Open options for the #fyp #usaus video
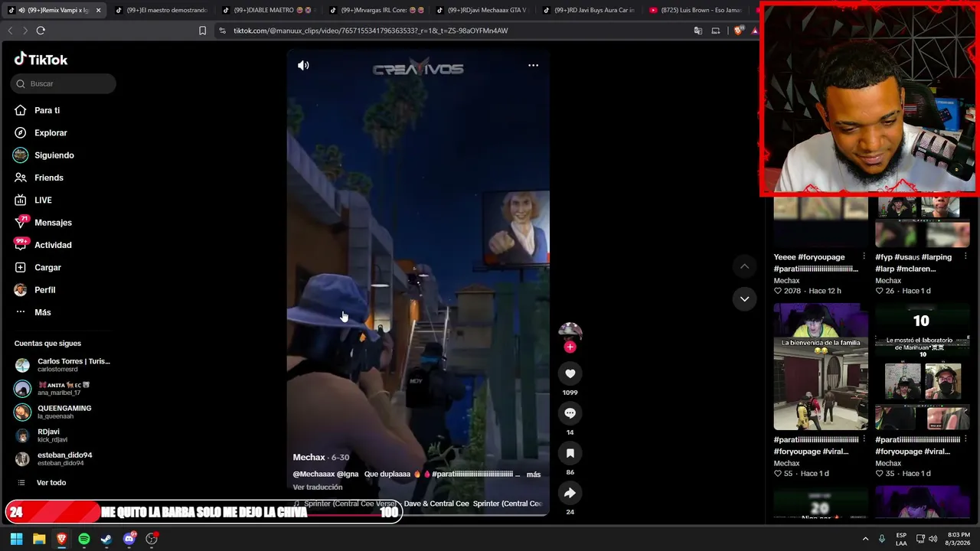Screen dimensions: 980x551 (x=965, y=256)
